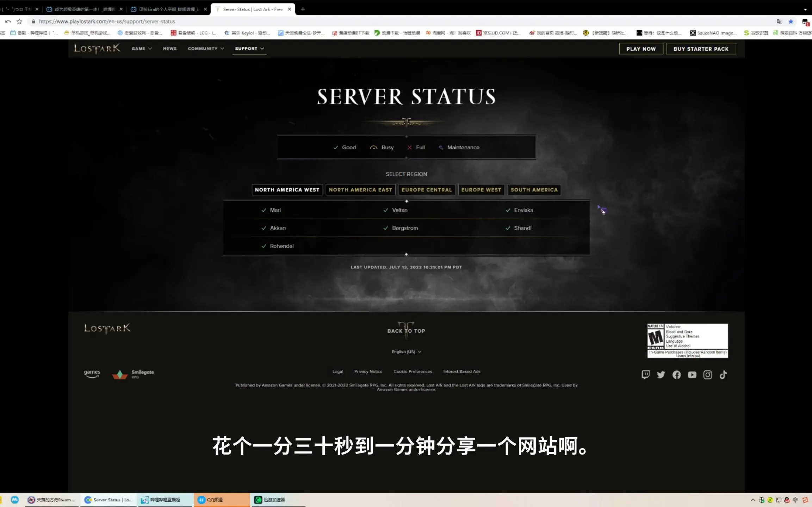Click the translate page icon in address bar
The width and height of the screenshot is (812, 507).
coord(779,21)
